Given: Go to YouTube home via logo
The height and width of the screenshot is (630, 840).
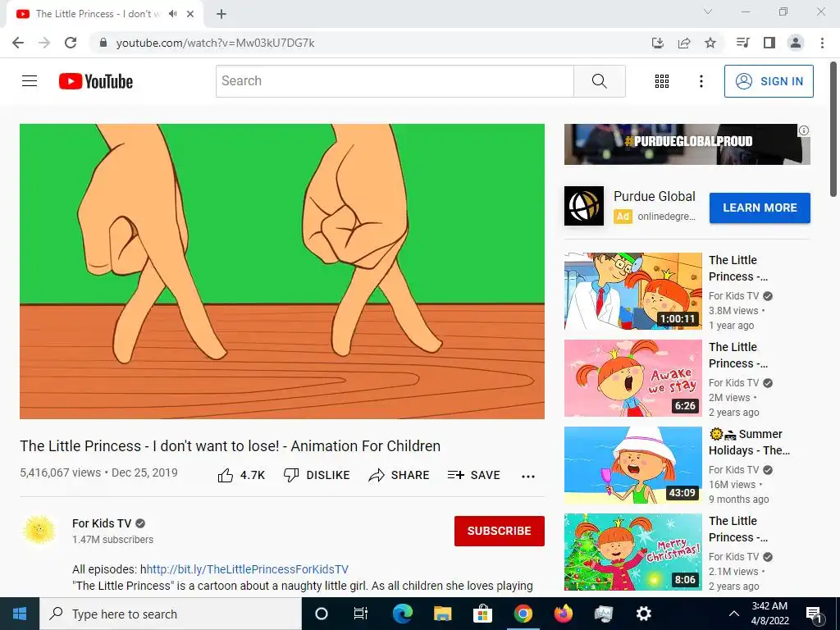Looking at the screenshot, I should (x=95, y=81).
